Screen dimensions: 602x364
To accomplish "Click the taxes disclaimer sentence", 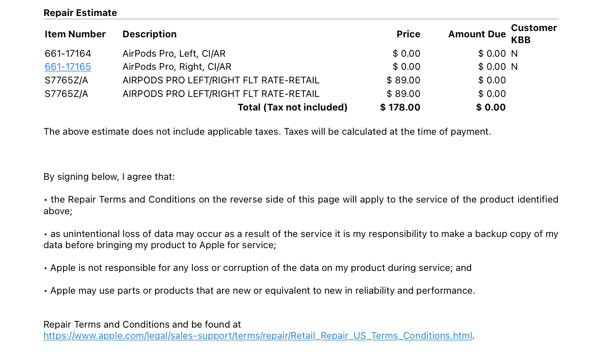I will (x=267, y=131).
